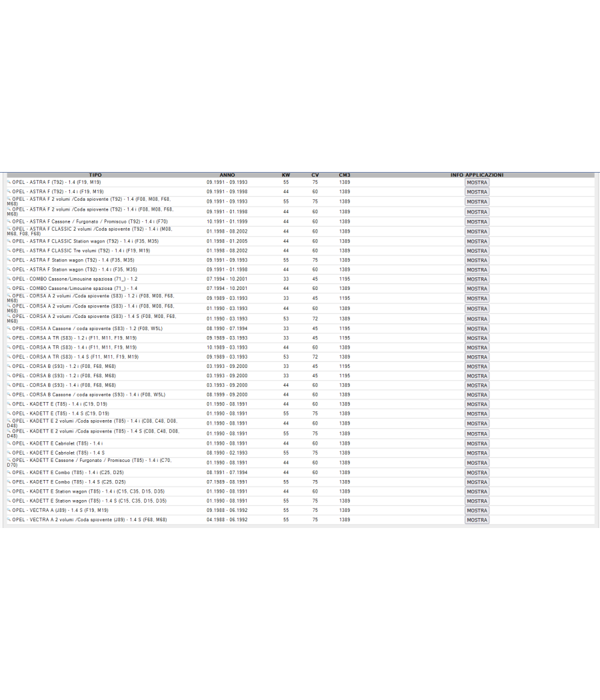Click MOSTRA in VECTRA A 2 volumi row
The image size is (600, 700).
[x=477, y=520]
